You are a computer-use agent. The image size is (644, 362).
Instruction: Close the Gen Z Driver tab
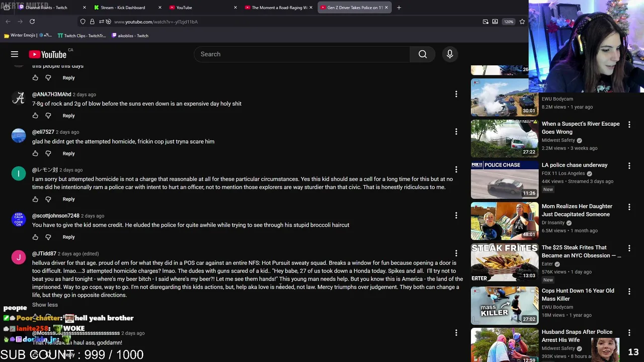coord(386,8)
